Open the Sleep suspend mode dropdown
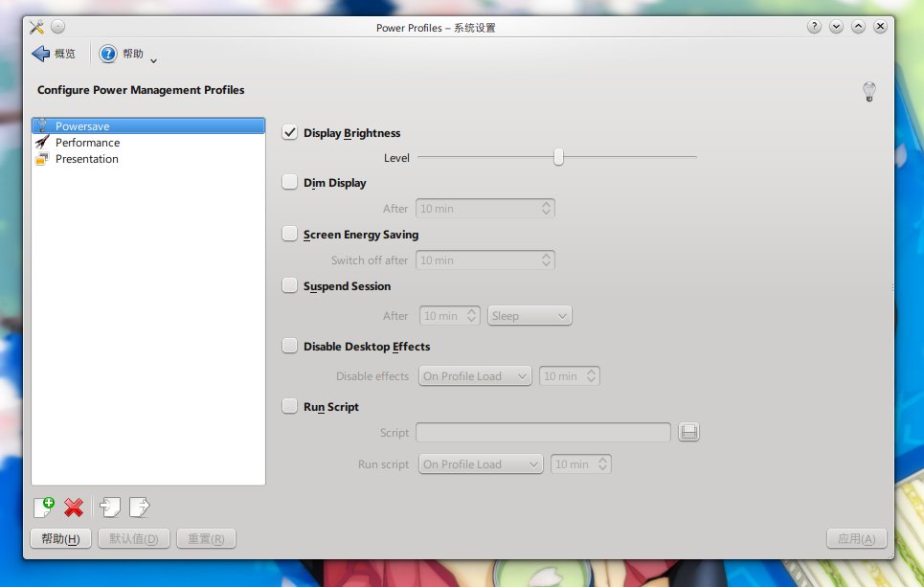Viewport: 924px width, 587px height. [530, 315]
